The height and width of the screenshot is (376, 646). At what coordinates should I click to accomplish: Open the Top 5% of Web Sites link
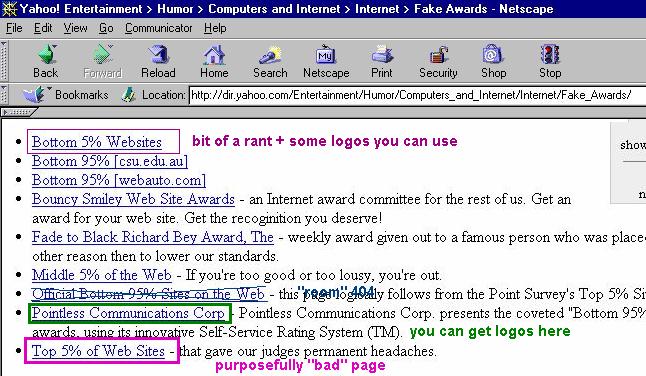(x=98, y=351)
